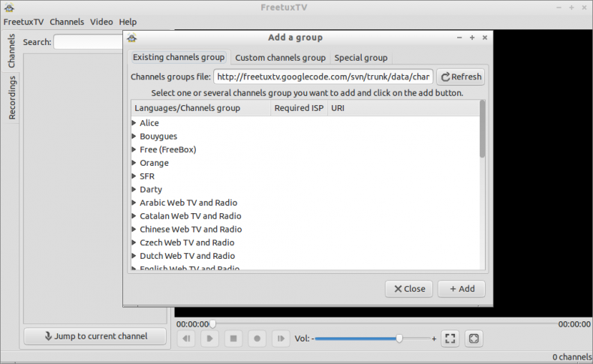Click the volume slider handle
Screen dimensions: 593x364
399,338
